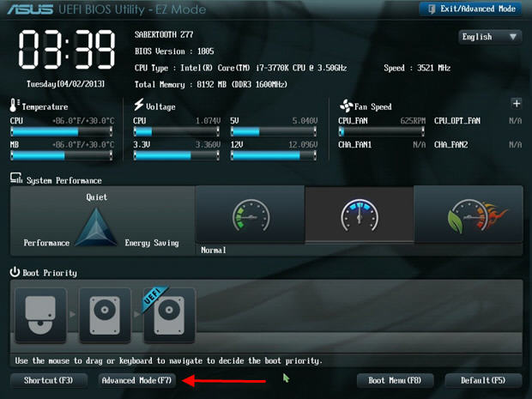Click the lightning bolt Voltage icon
The image size is (532, 399).
138,105
